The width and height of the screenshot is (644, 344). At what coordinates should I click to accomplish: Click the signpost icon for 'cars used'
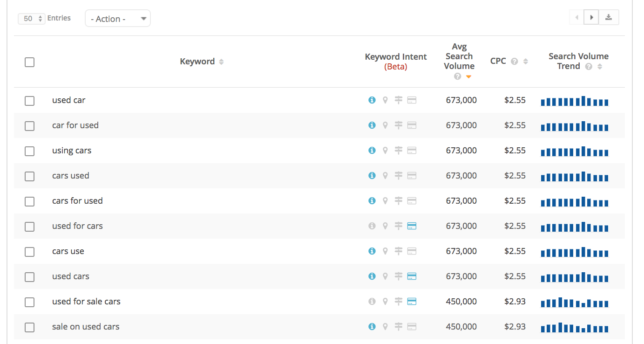(398, 176)
